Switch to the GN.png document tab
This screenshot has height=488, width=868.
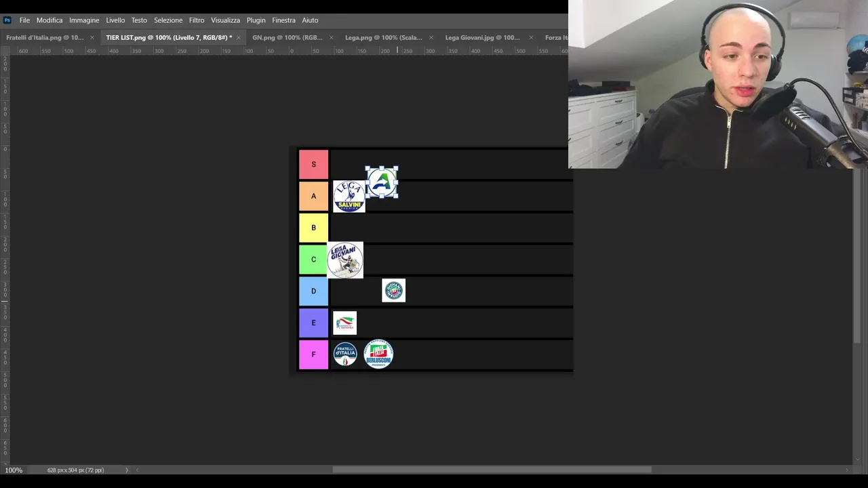(x=288, y=37)
